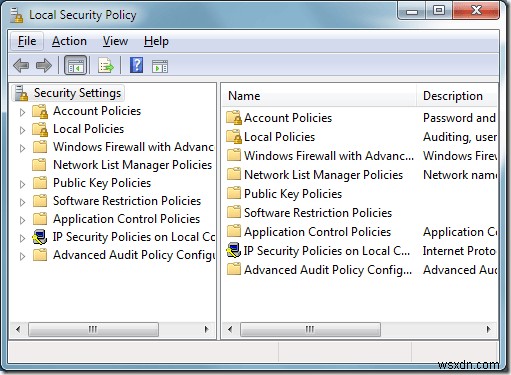
Task: Click the Local Policies folder icon in tree
Action: (40, 129)
